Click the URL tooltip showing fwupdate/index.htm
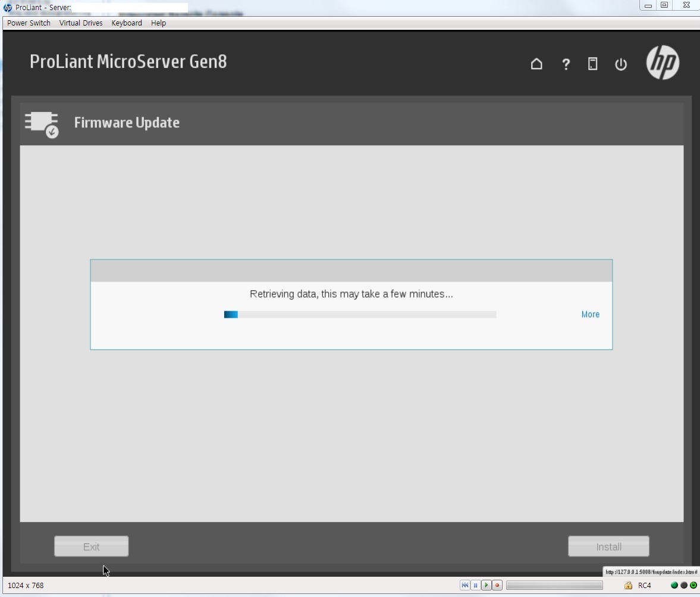700x597 pixels. pos(651,572)
